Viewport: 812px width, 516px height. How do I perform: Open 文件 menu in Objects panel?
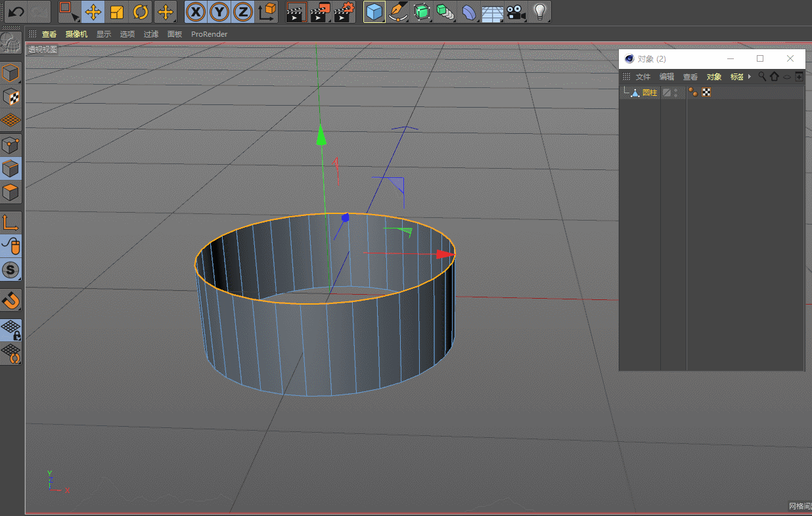643,77
